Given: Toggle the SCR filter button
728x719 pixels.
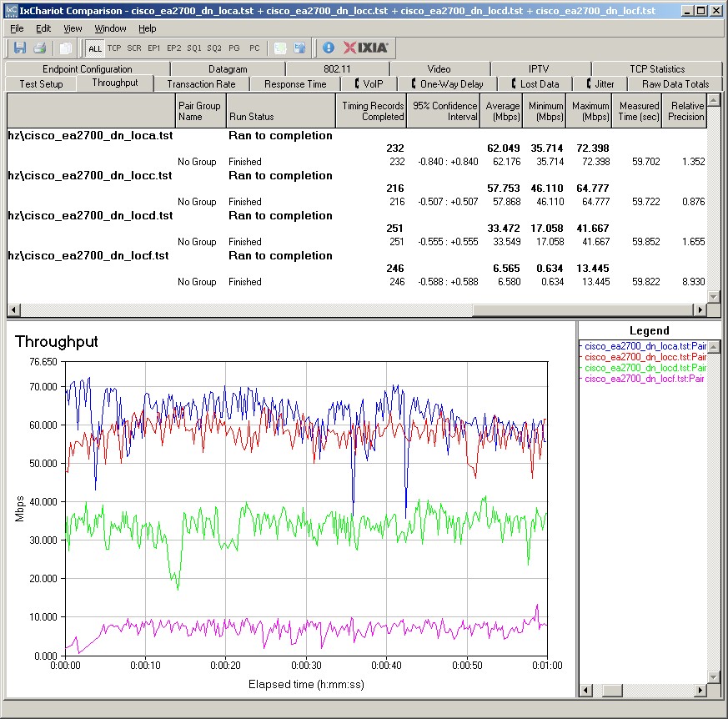Looking at the screenshot, I should [x=134, y=48].
